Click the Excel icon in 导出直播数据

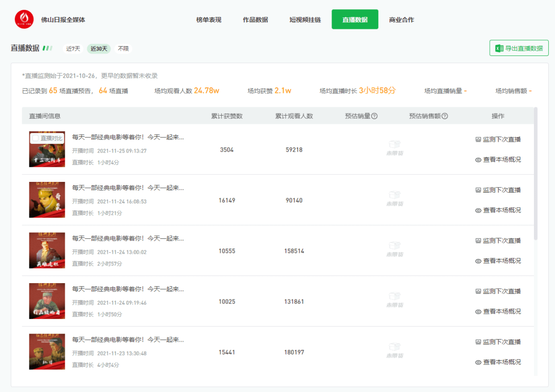point(499,48)
